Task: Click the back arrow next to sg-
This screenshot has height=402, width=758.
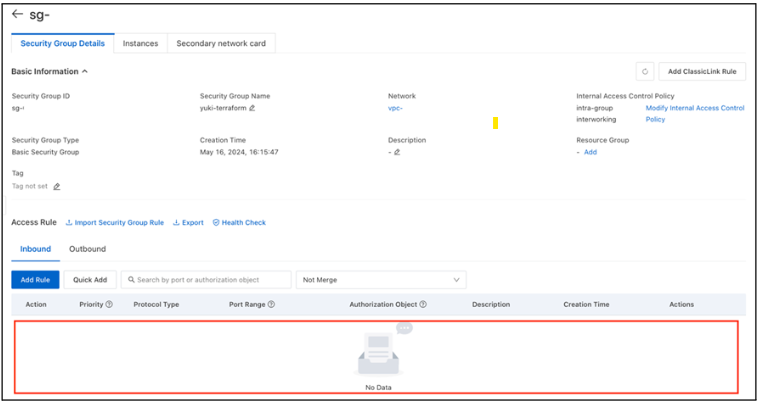Action: pos(18,15)
